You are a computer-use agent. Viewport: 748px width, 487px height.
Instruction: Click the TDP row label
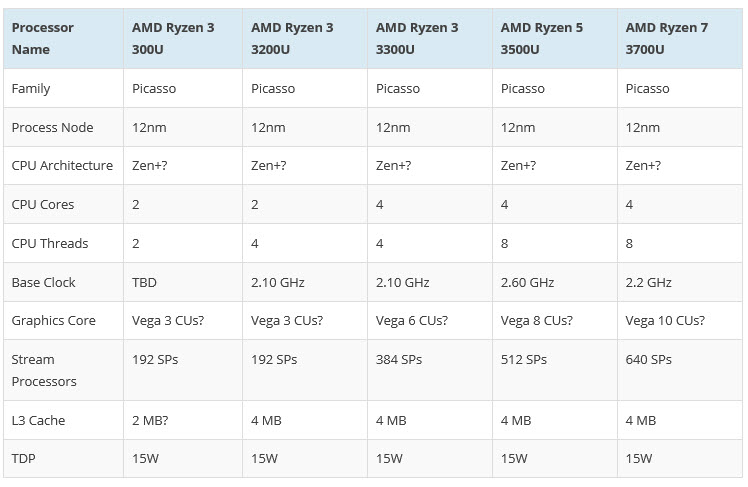24,459
